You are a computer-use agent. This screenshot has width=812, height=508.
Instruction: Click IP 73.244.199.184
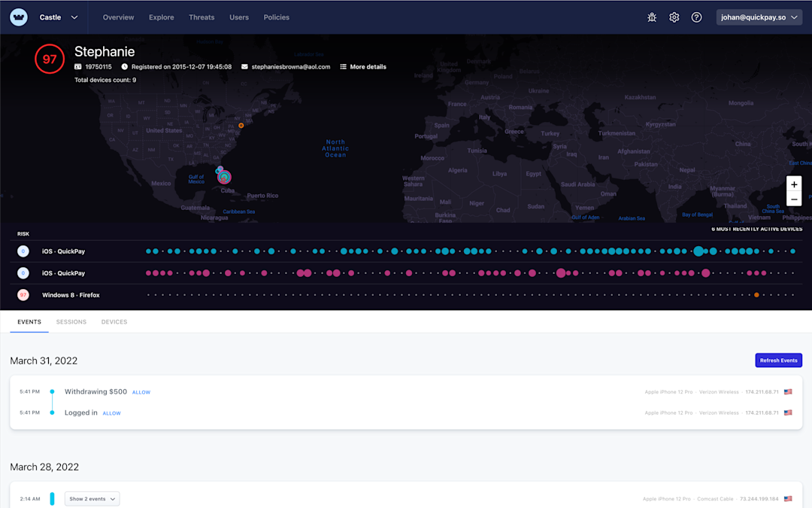(759, 499)
